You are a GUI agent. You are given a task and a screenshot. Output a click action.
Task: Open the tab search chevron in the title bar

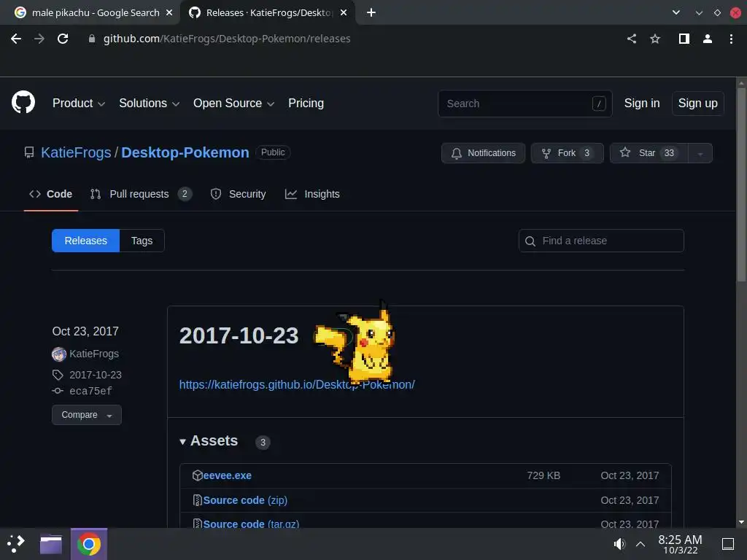pos(676,12)
